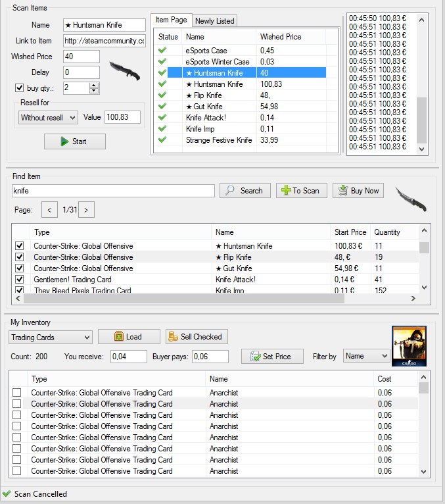
Task: Uncheck the Gut Knife search result checkbox
Action: pos(20,268)
